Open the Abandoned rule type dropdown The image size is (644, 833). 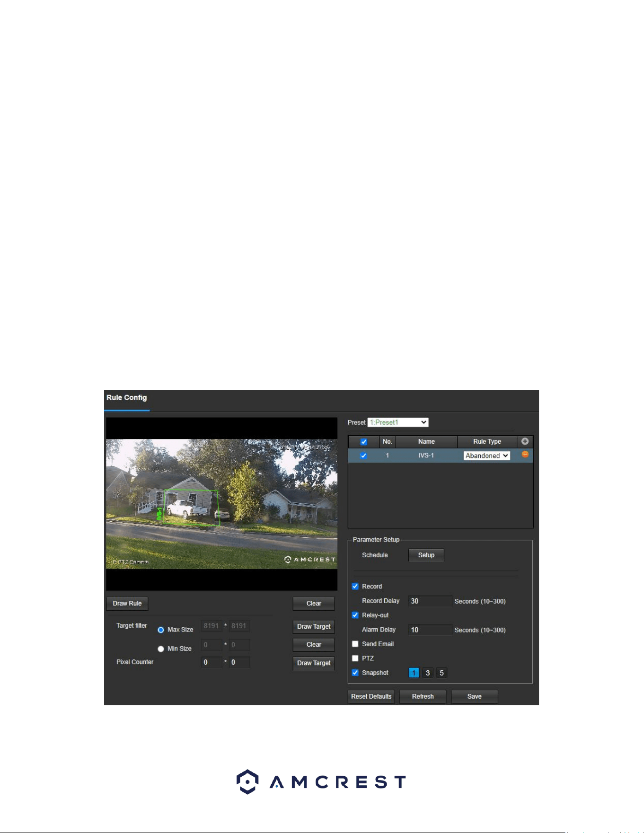pos(486,456)
